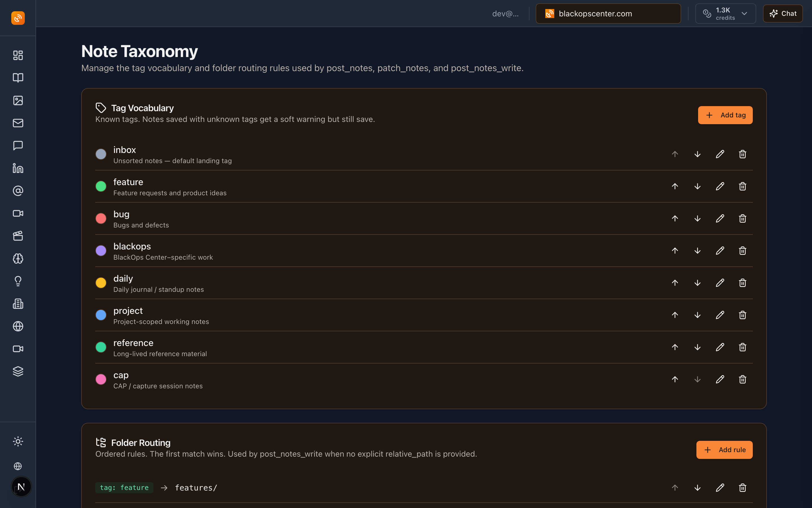Move the daily tag down
Image resolution: width=812 pixels, height=508 pixels.
click(697, 283)
